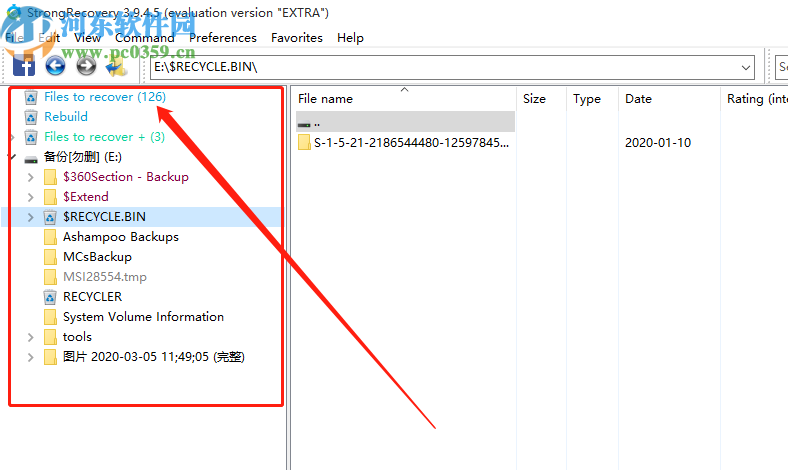Select $RECYCLE.BIN in the tree
788x470 pixels.
pos(104,217)
